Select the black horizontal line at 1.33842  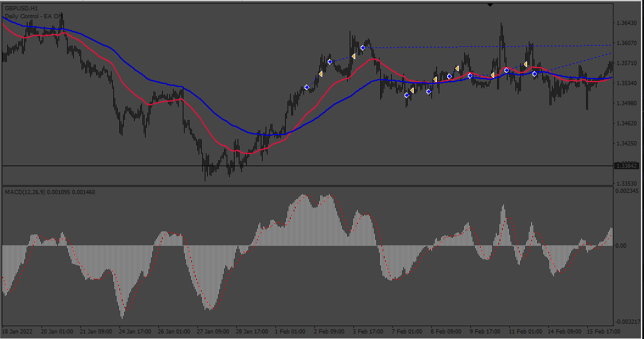308,166
